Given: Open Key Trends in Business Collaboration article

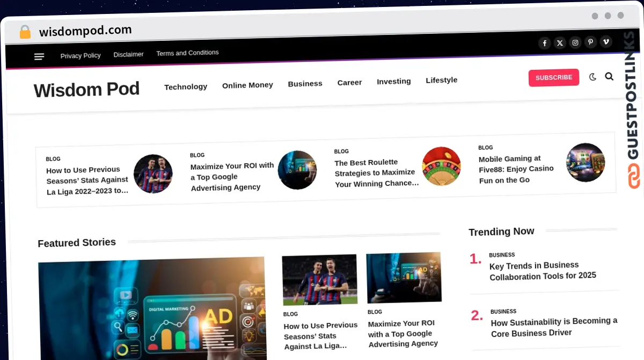Looking at the screenshot, I should coord(542,271).
